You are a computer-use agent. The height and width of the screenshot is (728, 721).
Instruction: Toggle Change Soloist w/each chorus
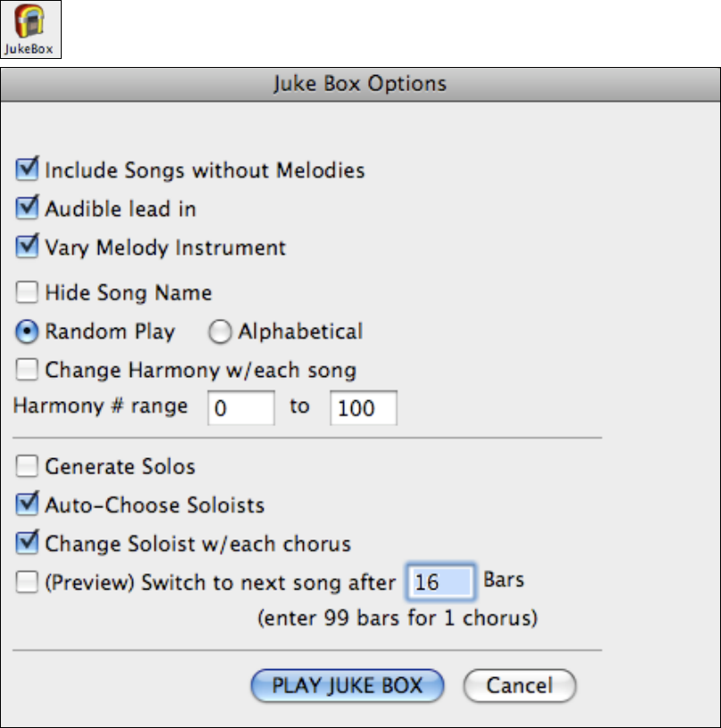tap(28, 543)
